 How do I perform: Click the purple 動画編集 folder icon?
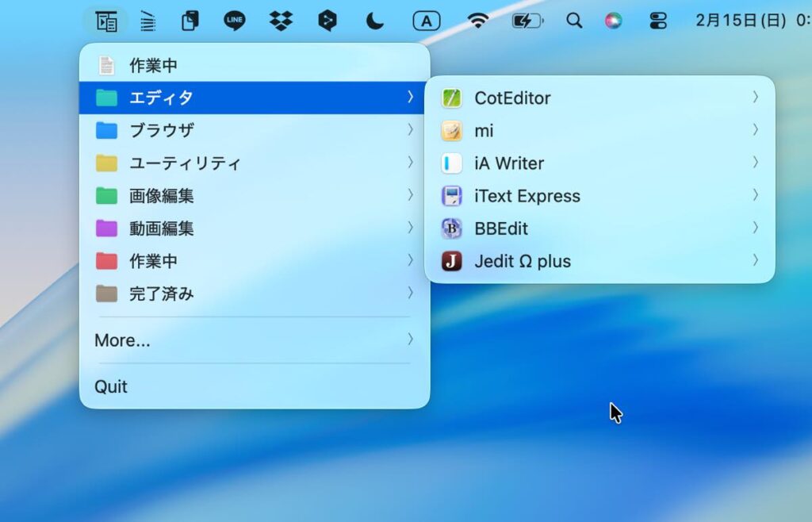tap(106, 228)
